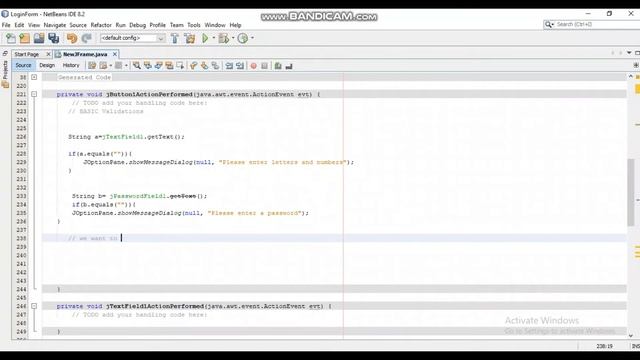640x360 pixels.
Task: Open the Help menu
Action: click(x=236, y=25)
